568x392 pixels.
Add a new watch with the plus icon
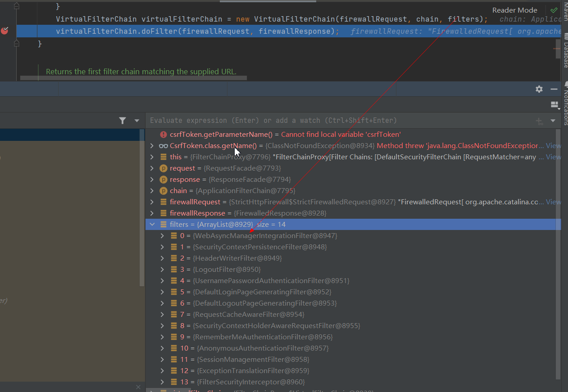click(539, 121)
